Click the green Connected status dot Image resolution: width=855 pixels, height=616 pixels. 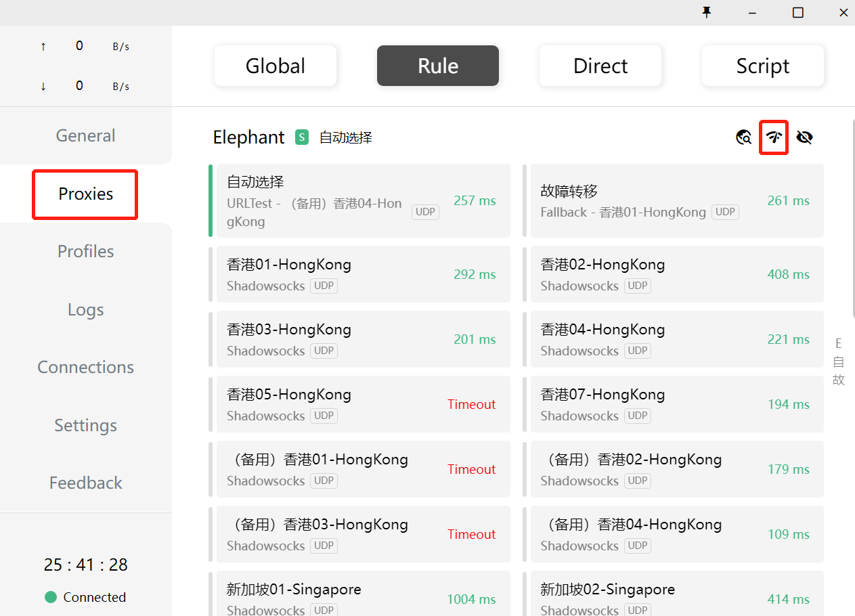pyautogui.click(x=50, y=597)
